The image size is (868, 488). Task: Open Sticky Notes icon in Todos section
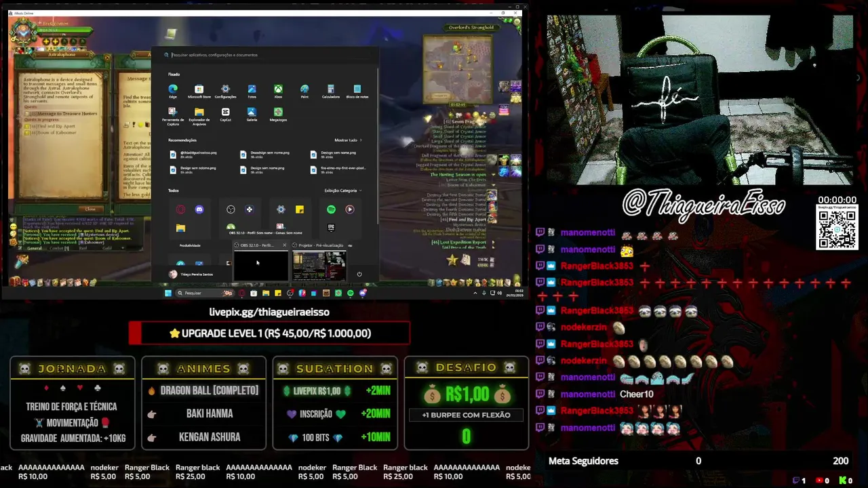click(x=299, y=209)
